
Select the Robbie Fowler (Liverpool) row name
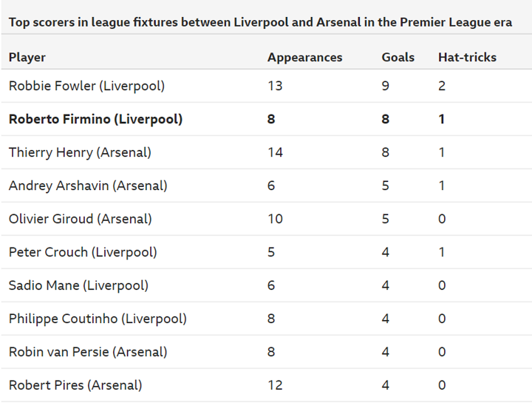[x=86, y=86]
